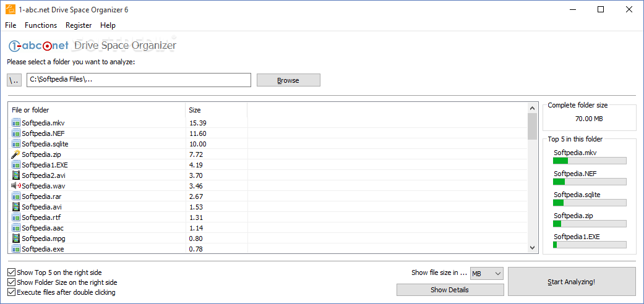Click the Softpedia.wav speaker icon
The width and height of the screenshot is (644, 304).
(x=16, y=186)
